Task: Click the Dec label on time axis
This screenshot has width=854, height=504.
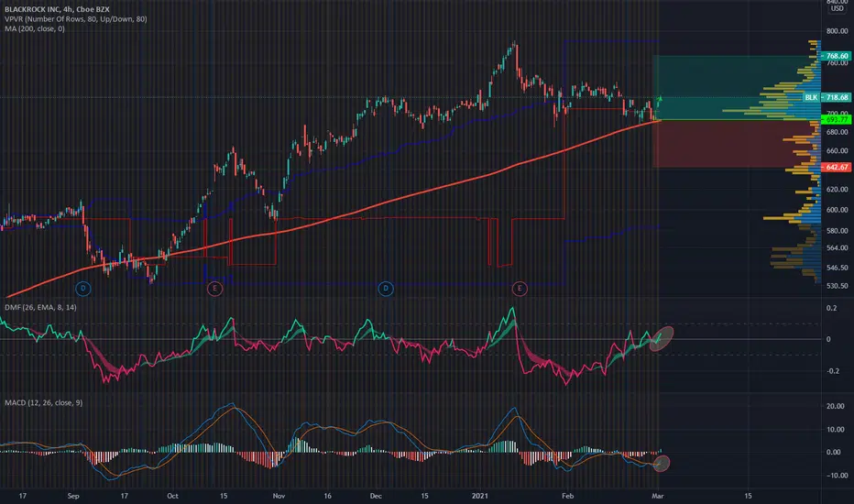Action: pyautogui.click(x=376, y=496)
